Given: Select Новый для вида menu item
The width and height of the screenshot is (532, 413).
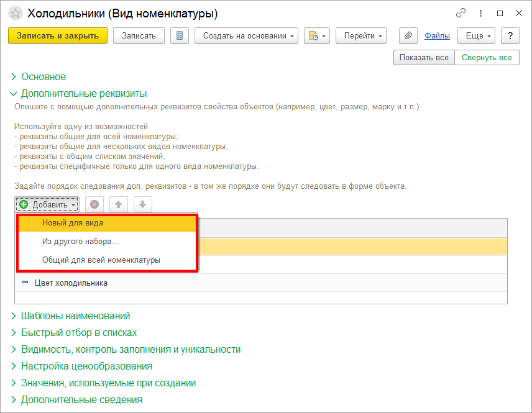Looking at the screenshot, I should pos(73,222).
